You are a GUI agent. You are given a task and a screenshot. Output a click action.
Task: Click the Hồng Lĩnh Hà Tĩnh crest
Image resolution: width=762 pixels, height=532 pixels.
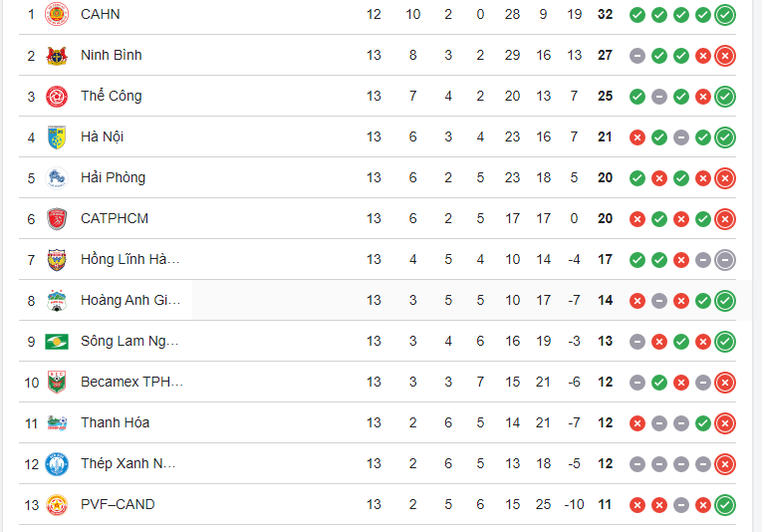click(x=57, y=259)
